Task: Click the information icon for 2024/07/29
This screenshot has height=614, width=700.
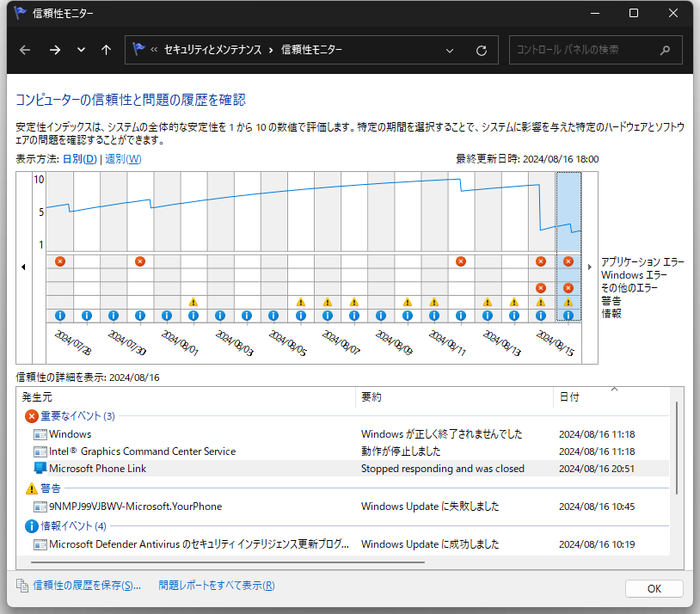Action: click(87, 316)
